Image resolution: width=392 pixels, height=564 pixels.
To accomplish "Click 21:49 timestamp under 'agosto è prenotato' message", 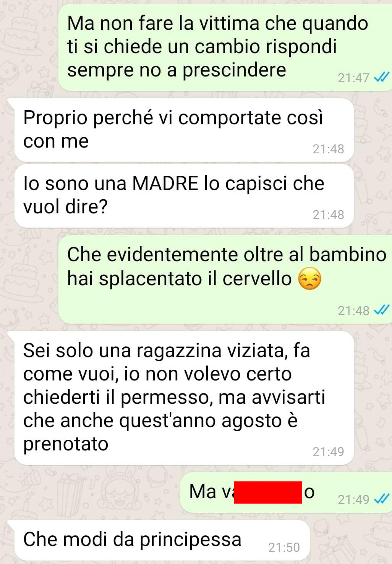I will 328,452.
